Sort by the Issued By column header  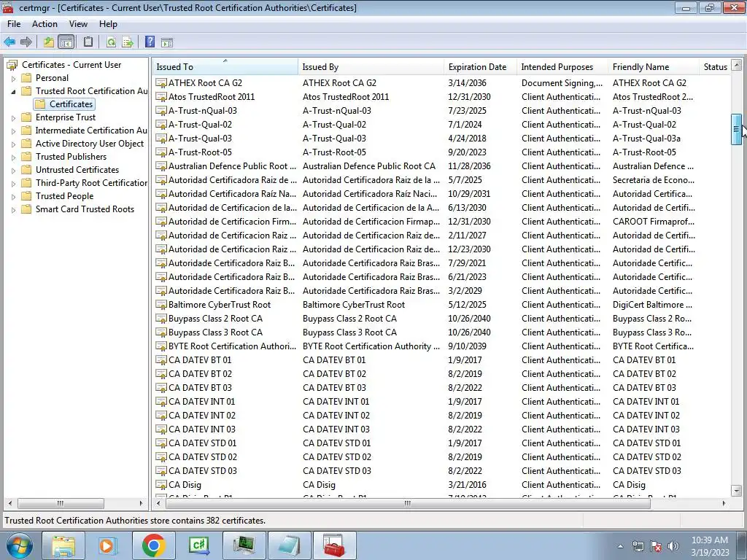(x=371, y=66)
